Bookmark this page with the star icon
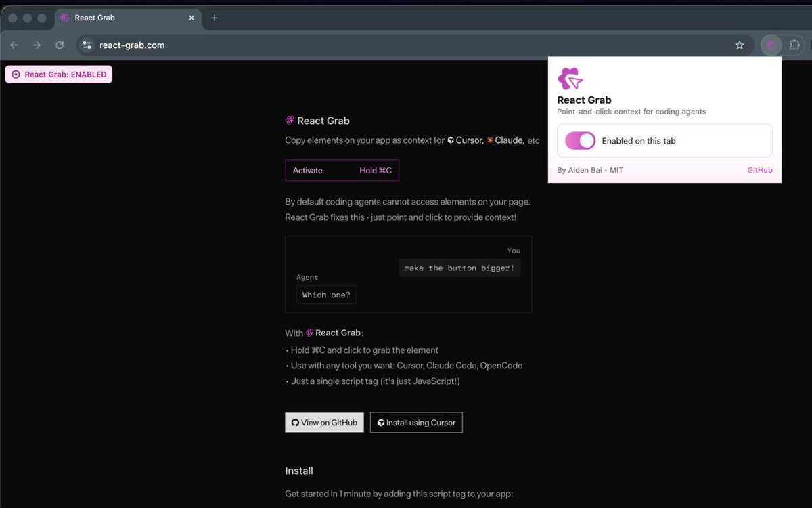812x508 pixels. [x=740, y=45]
